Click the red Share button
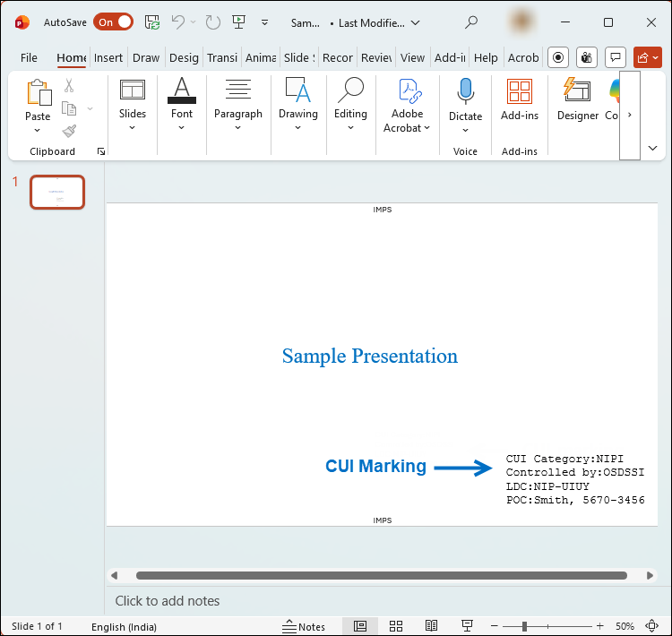This screenshot has width=672, height=636. 647,57
